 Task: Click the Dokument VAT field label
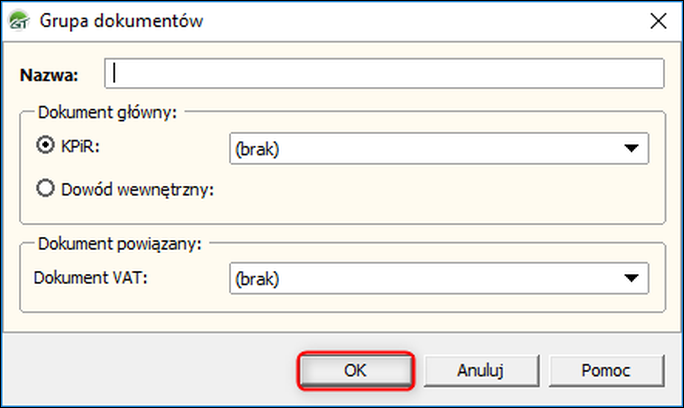(x=91, y=278)
